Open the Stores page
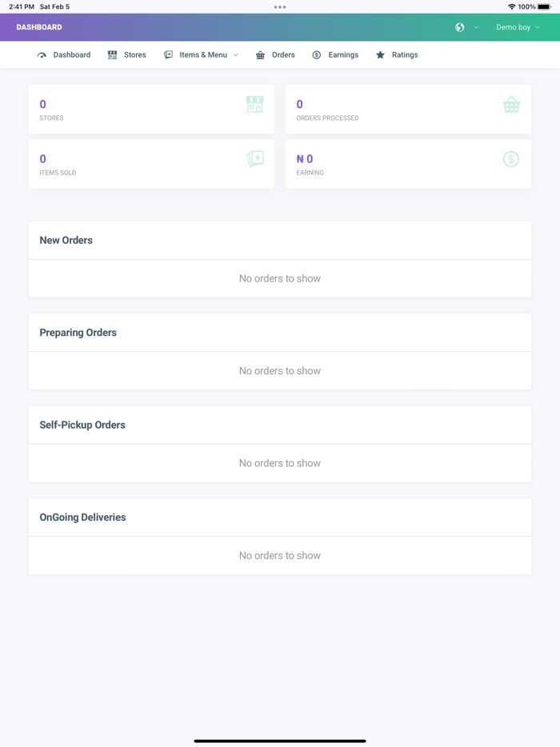The width and height of the screenshot is (560, 747). point(135,54)
